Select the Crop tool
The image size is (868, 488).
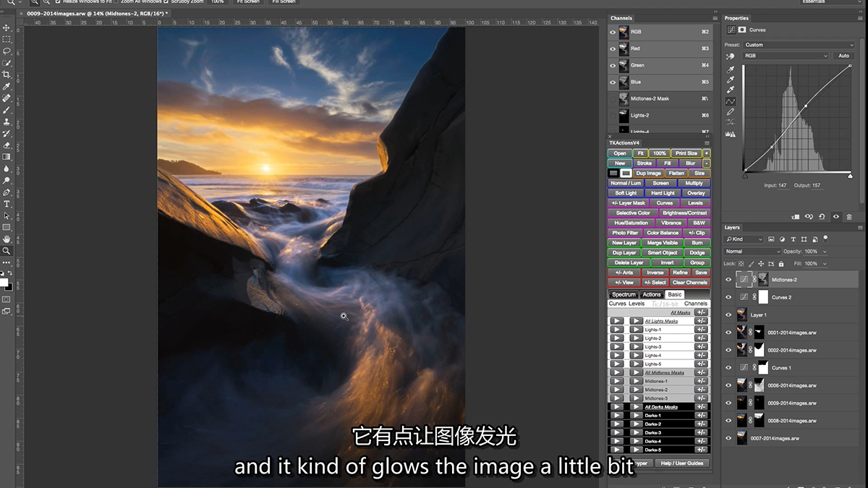pos(7,74)
